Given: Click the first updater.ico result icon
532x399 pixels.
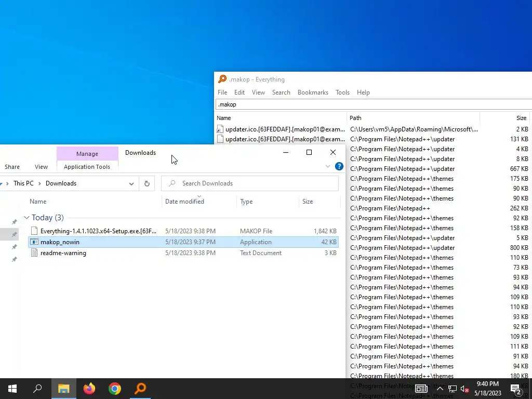Looking at the screenshot, I should pos(220,129).
